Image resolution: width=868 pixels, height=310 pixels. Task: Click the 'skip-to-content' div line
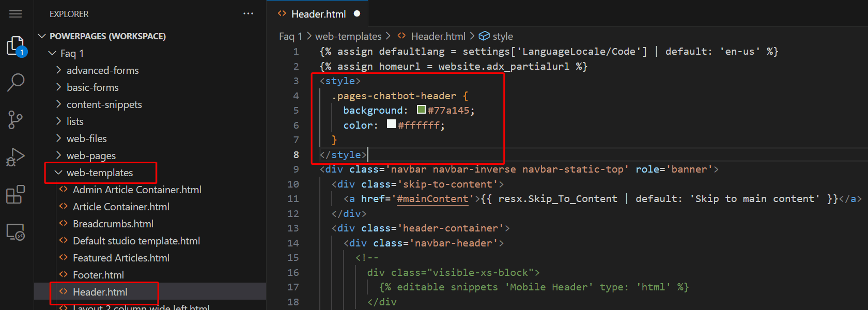pyautogui.click(x=417, y=184)
